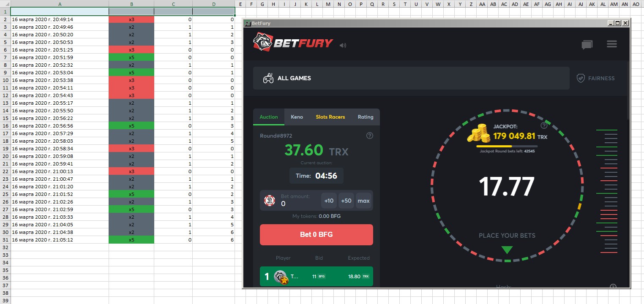Select the cell with timestamp 20:58:34
This screenshot has width=644, height=304.
(x=60, y=149)
